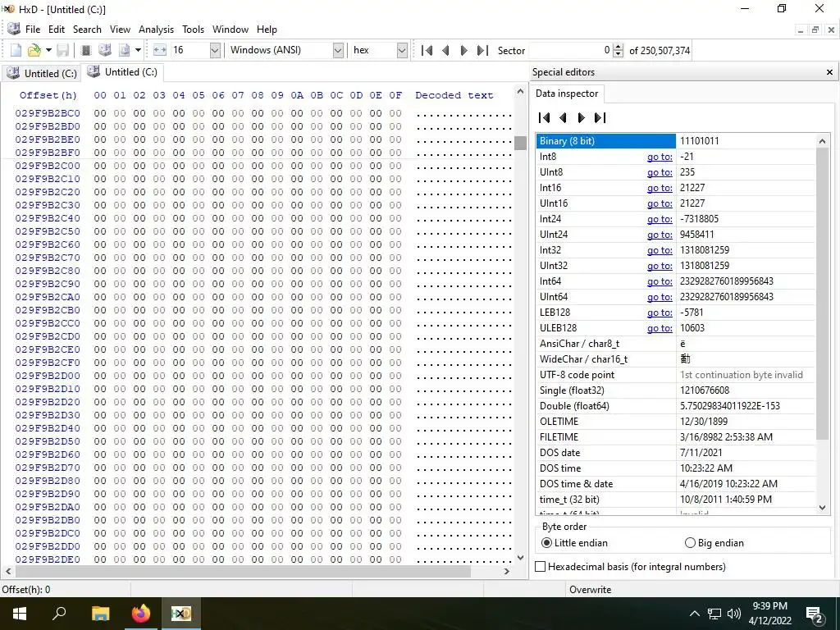
Task: Click the go to link for UInt8
Action: pyautogui.click(x=660, y=172)
